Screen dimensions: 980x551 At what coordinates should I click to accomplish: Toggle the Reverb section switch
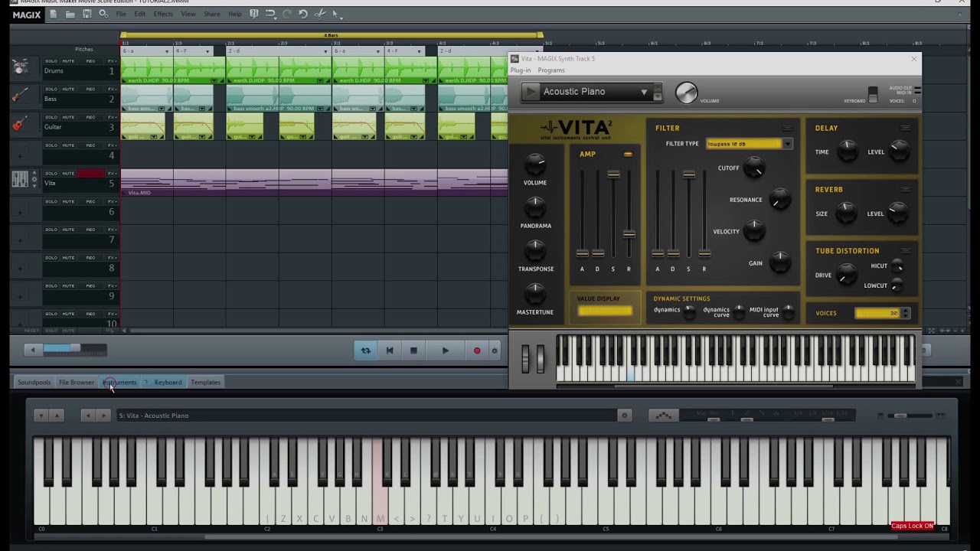click(x=906, y=189)
